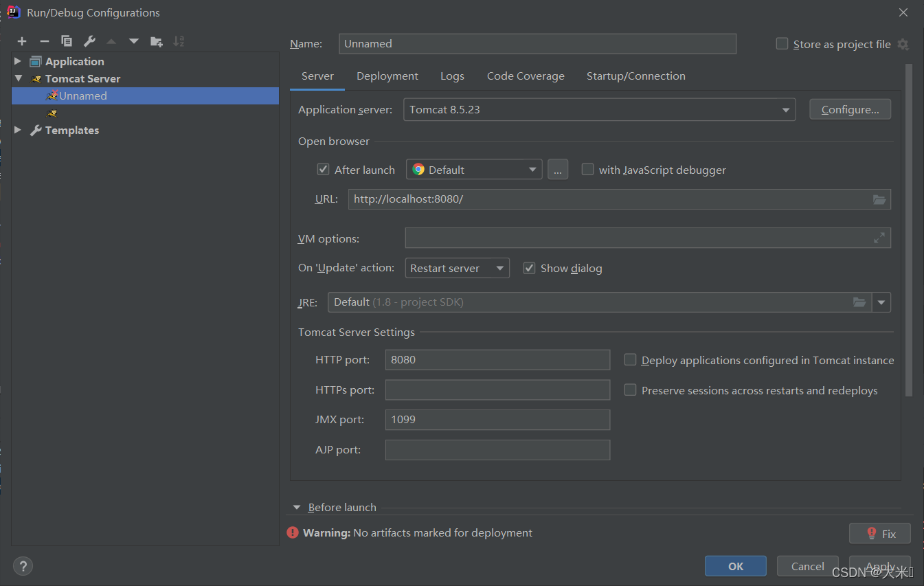924x586 pixels.
Task: Click OK button
Action: click(736, 566)
